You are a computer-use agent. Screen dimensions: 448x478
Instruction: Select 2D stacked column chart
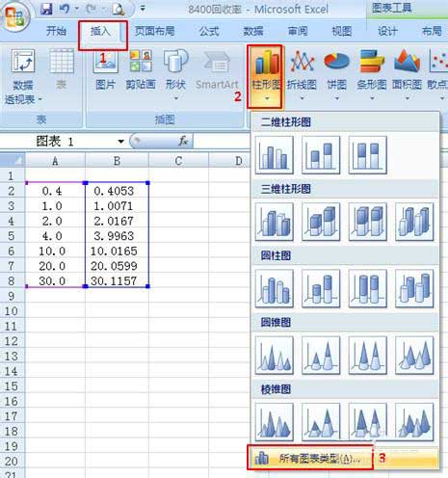(x=321, y=155)
